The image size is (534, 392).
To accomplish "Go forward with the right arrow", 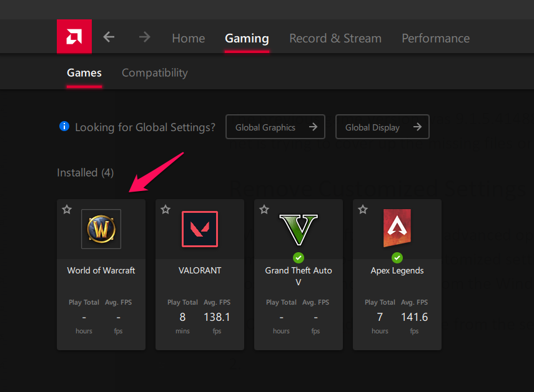I will (145, 37).
